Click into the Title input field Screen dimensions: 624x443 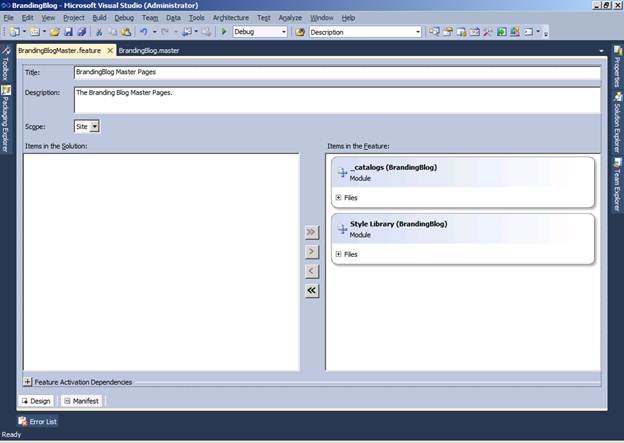[x=337, y=72]
